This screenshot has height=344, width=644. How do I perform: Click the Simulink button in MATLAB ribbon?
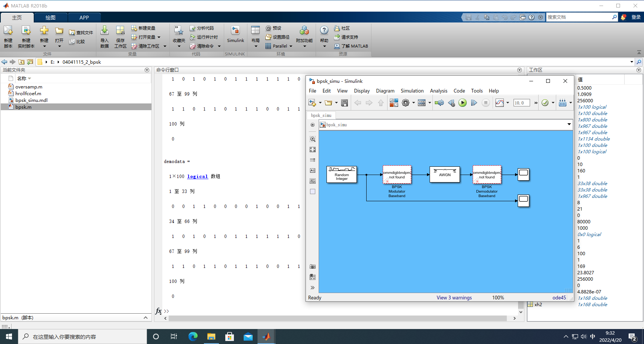pyautogui.click(x=235, y=34)
